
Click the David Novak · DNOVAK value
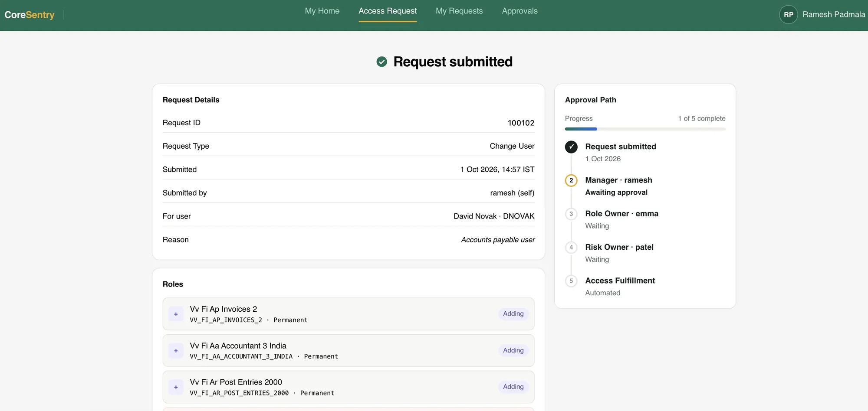494,216
